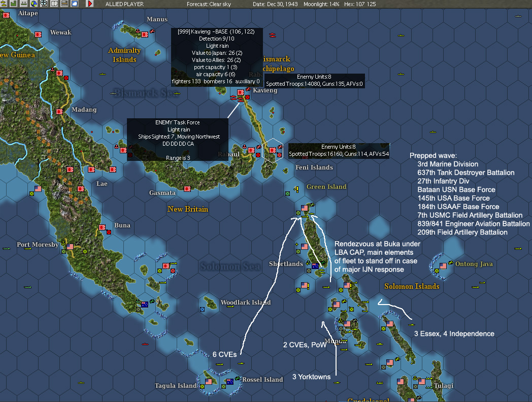This screenshot has height=402, width=532.
Task: Click the Woodlark Island map label
Action: (x=246, y=303)
